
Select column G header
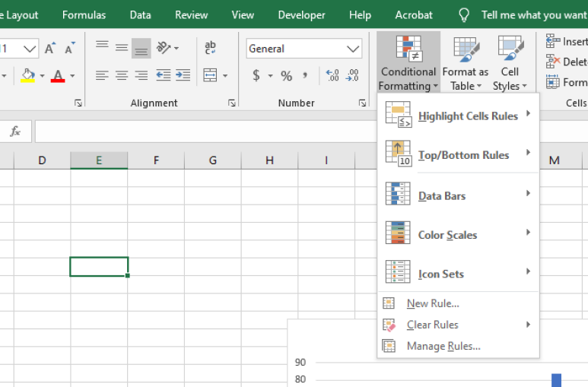coord(213,160)
